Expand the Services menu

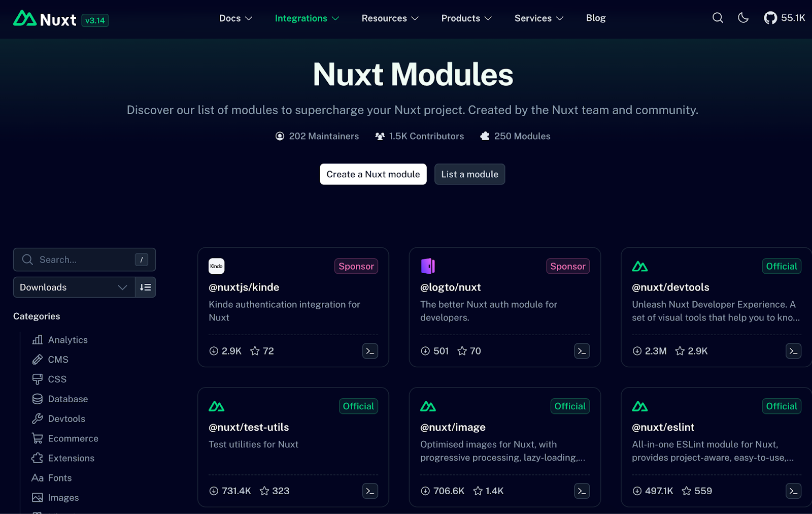click(539, 18)
